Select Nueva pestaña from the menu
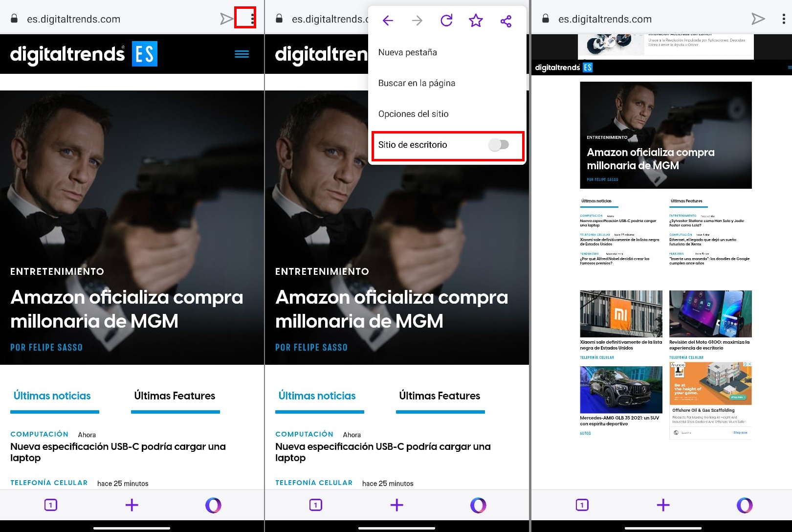Screen dimensions: 792x532 [407, 52]
